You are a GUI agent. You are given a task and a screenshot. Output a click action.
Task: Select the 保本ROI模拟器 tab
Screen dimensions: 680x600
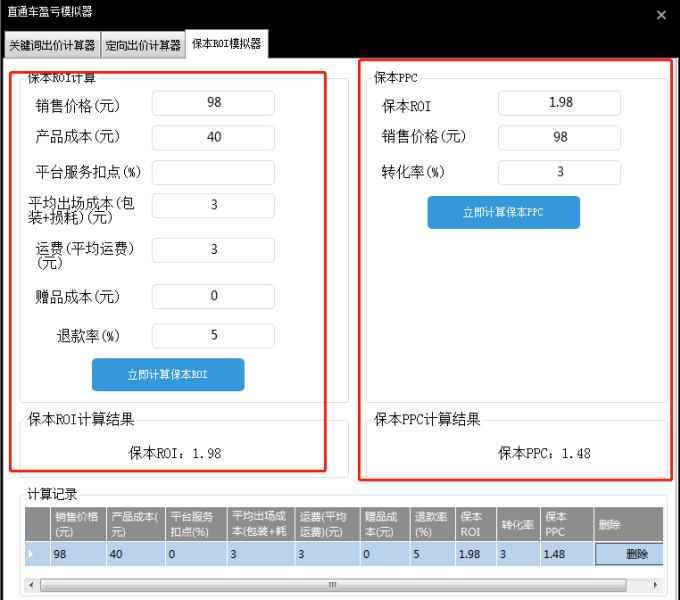pos(227,43)
